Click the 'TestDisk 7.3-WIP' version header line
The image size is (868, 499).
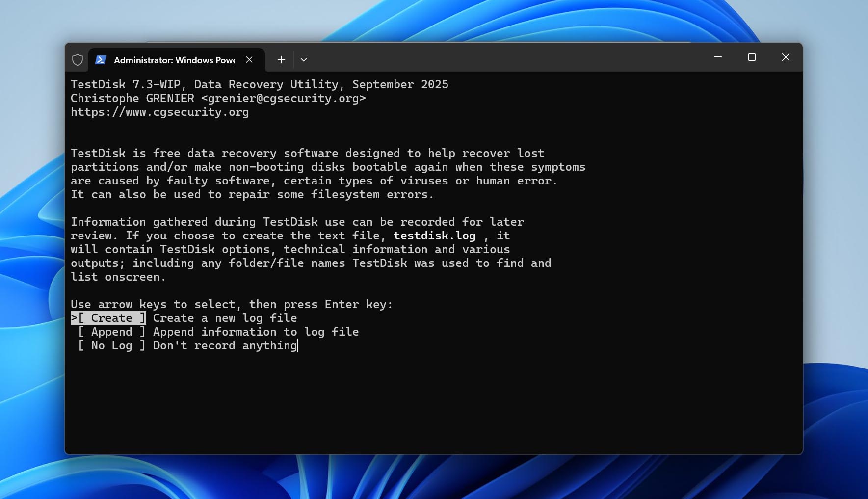coord(260,84)
